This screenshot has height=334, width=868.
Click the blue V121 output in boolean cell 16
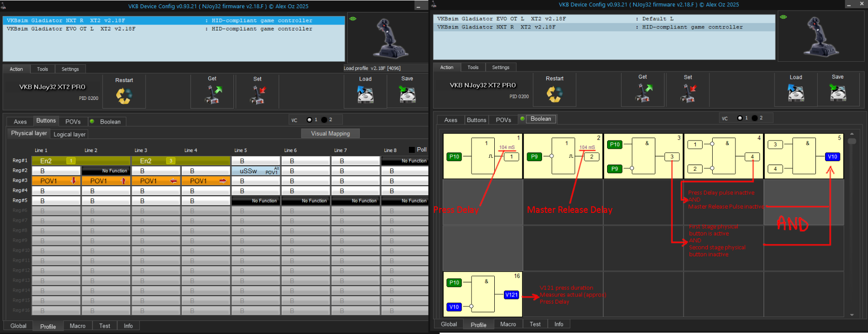coord(511,295)
